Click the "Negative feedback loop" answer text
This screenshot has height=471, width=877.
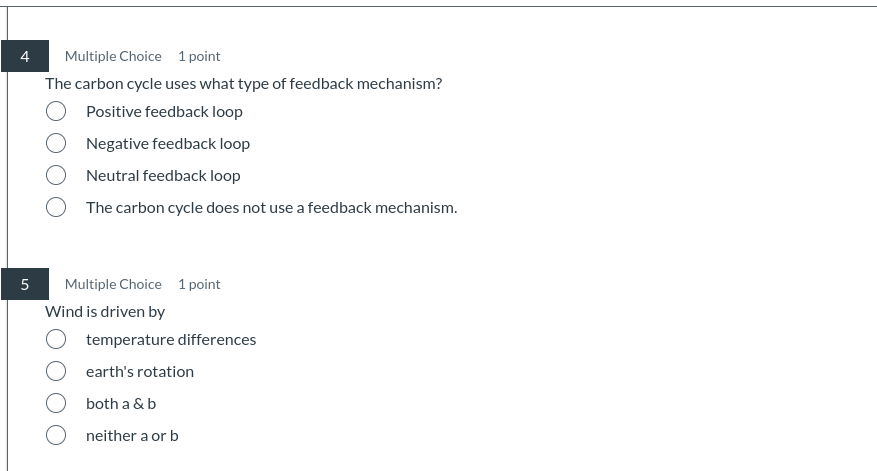tap(168, 144)
